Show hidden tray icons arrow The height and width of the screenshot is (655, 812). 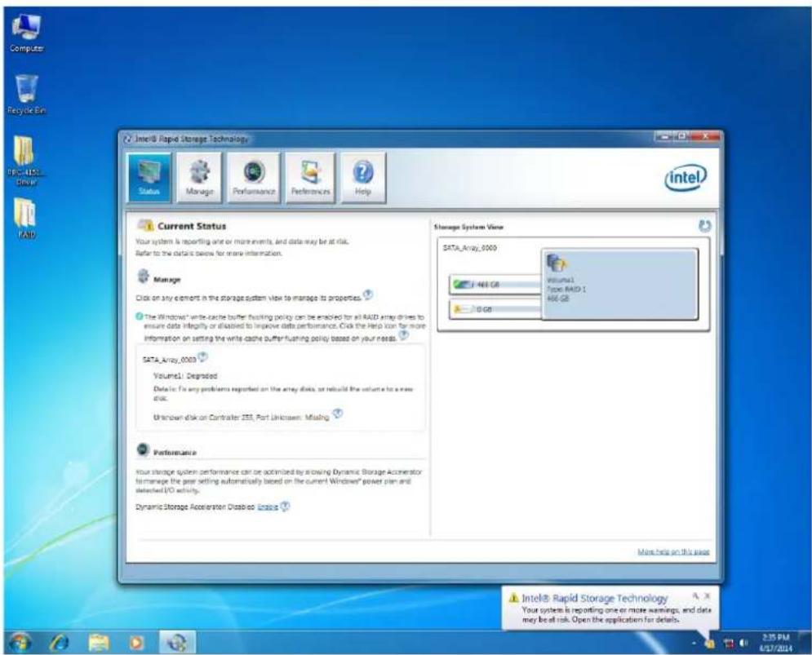pyautogui.click(x=694, y=644)
